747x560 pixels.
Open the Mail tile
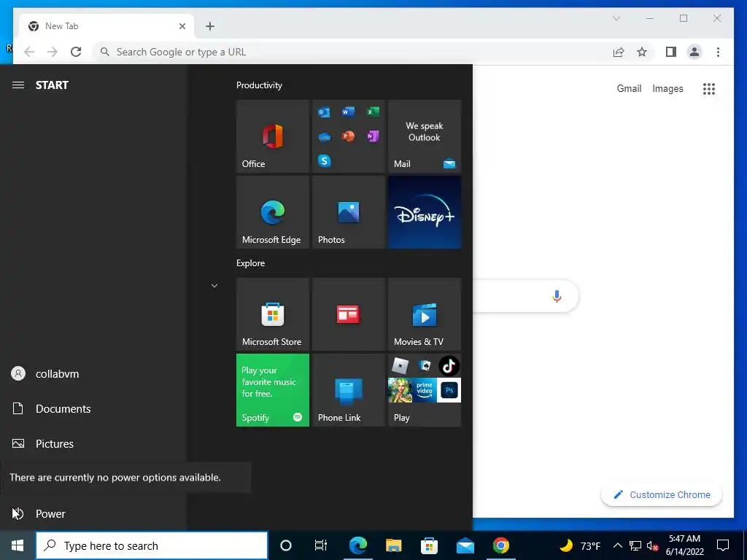tap(425, 136)
